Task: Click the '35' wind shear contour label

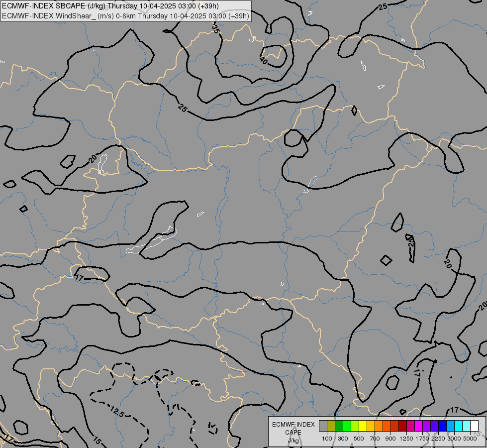Action: [215, 29]
